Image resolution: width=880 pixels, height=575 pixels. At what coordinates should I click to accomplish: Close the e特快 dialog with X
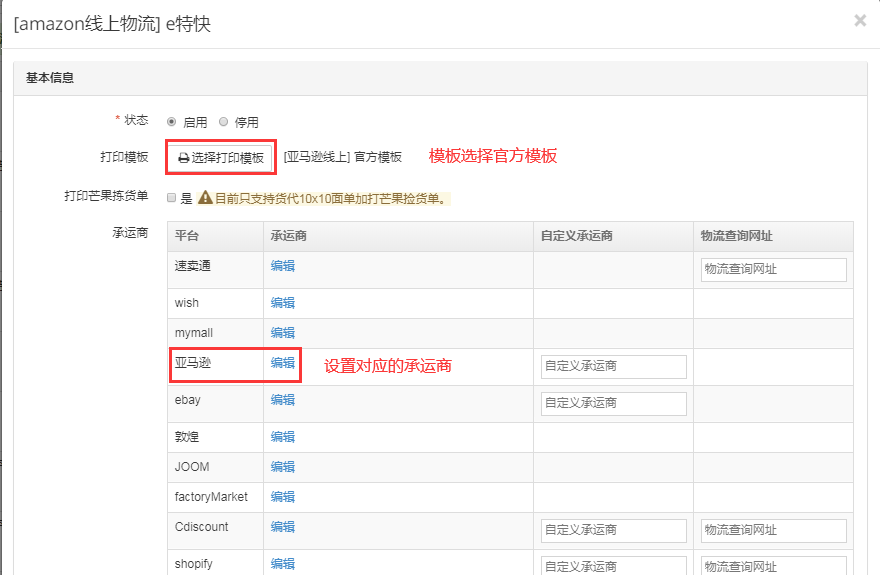(859, 20)
